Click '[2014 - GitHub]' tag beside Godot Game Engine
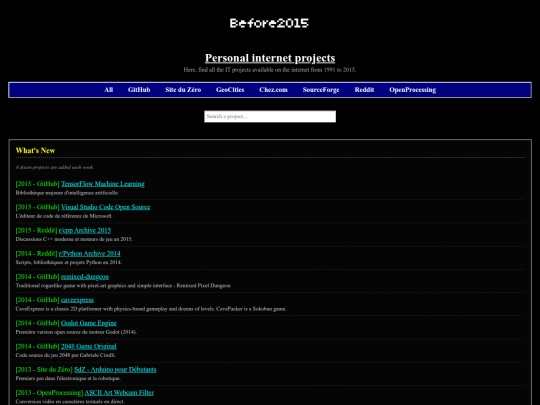 click(38, 323)
